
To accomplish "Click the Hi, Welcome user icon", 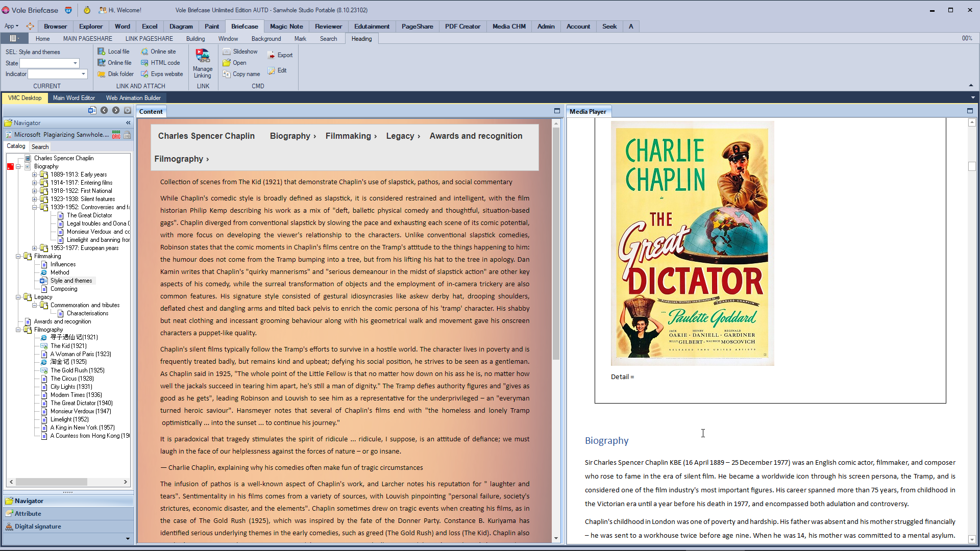I will [103, 10].
